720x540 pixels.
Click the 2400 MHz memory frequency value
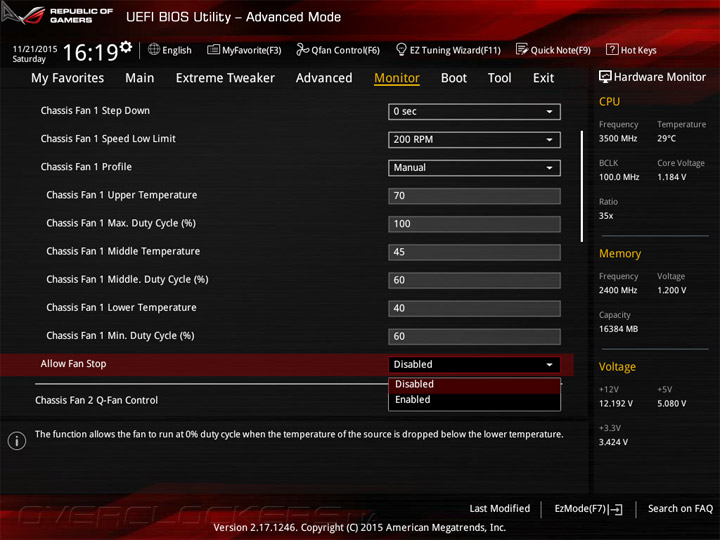pos(618,291)
